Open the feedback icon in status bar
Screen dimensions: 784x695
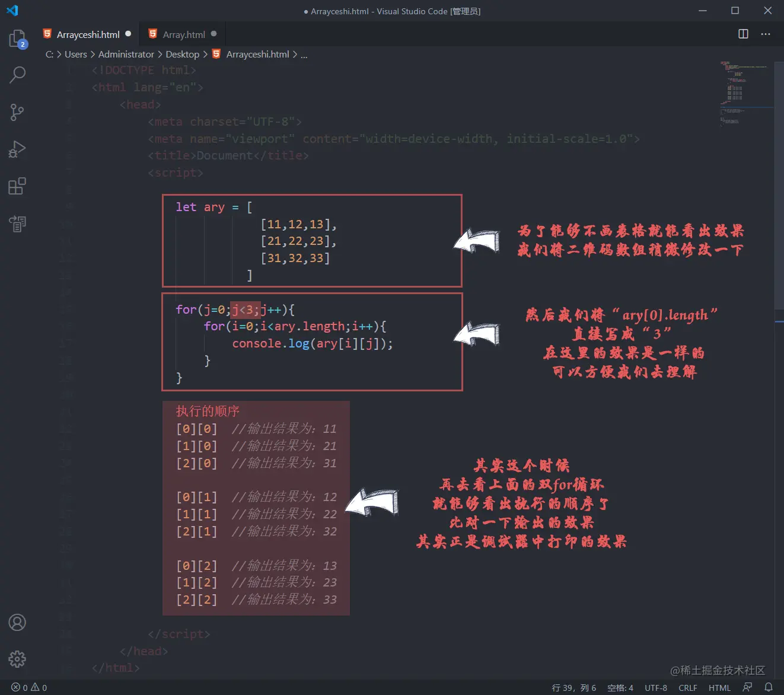click(x=747, y=687)
